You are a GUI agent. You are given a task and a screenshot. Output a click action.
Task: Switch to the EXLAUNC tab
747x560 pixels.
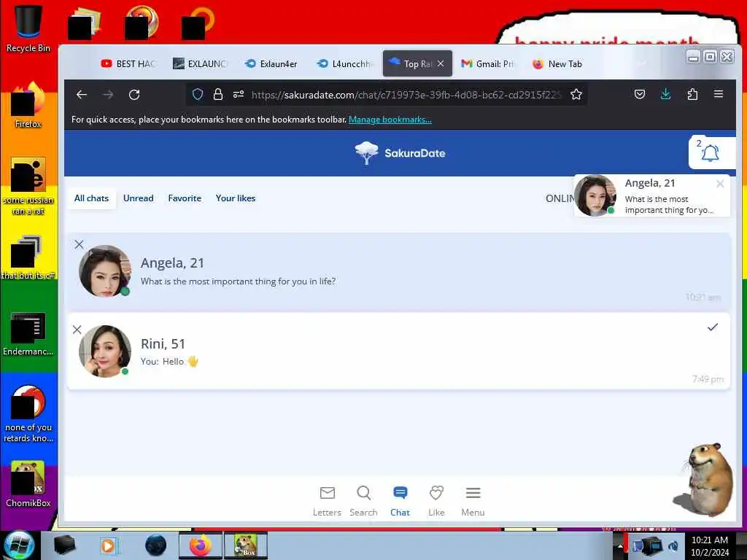click(200, 64)
